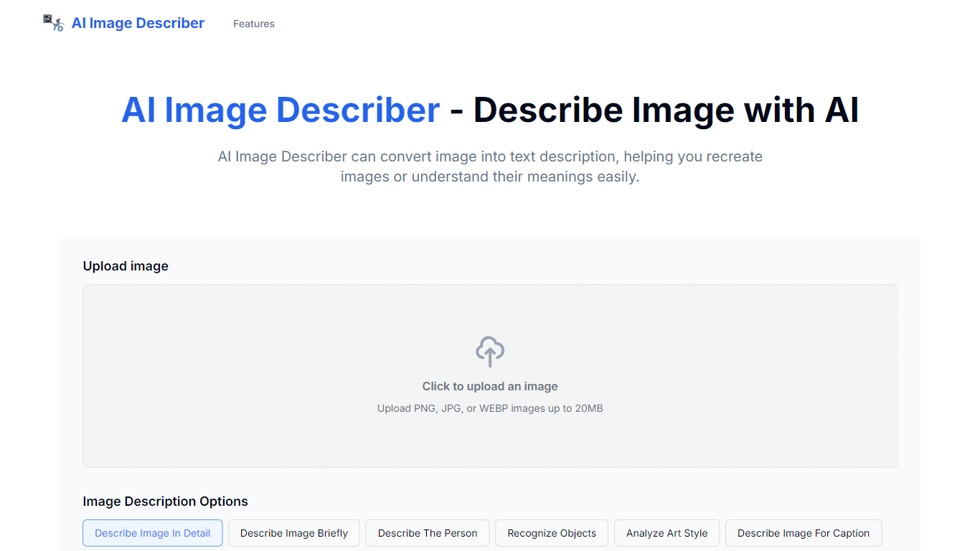Select Describe Image Briefly option
The image size is (980, 551).
[x=294, y=533]
